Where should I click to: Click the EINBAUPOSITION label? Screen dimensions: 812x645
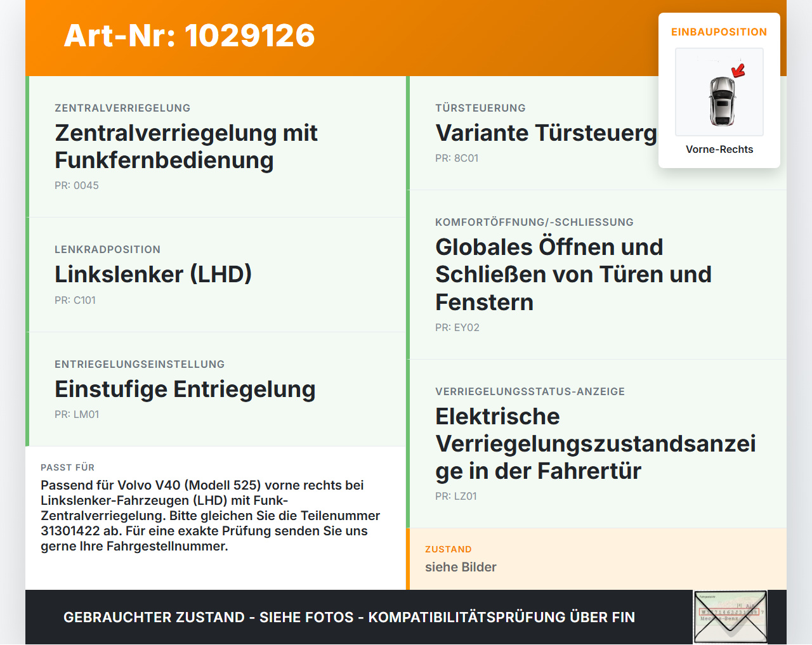coord(719,32)
